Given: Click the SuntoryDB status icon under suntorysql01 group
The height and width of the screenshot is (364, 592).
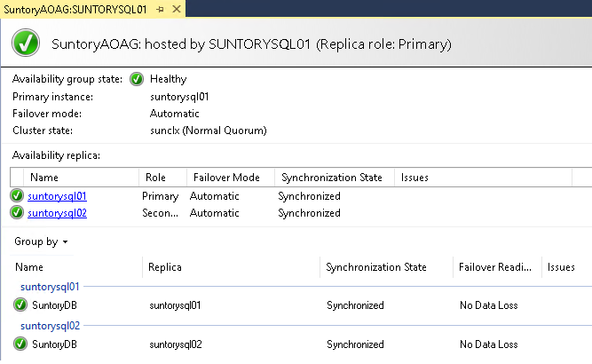Looking at the screenshot, I should 20,305.
